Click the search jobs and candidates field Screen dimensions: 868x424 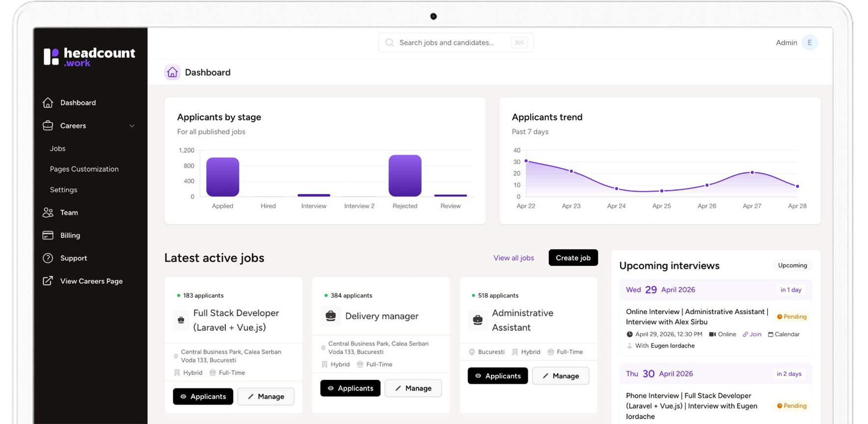pos(456,43)
